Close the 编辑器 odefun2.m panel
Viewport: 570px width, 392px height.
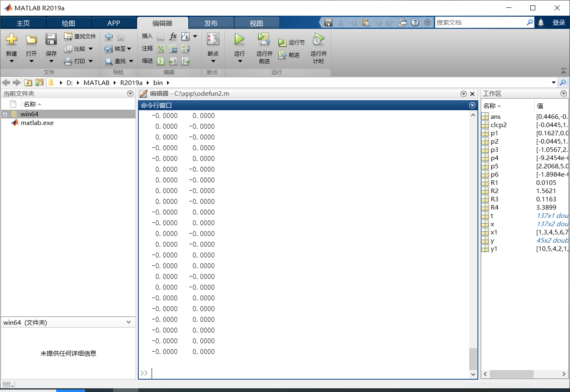[x=472, y=94]
